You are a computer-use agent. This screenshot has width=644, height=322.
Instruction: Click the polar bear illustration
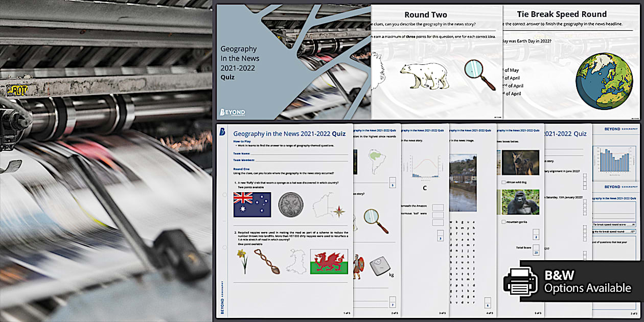click(424, 75)
